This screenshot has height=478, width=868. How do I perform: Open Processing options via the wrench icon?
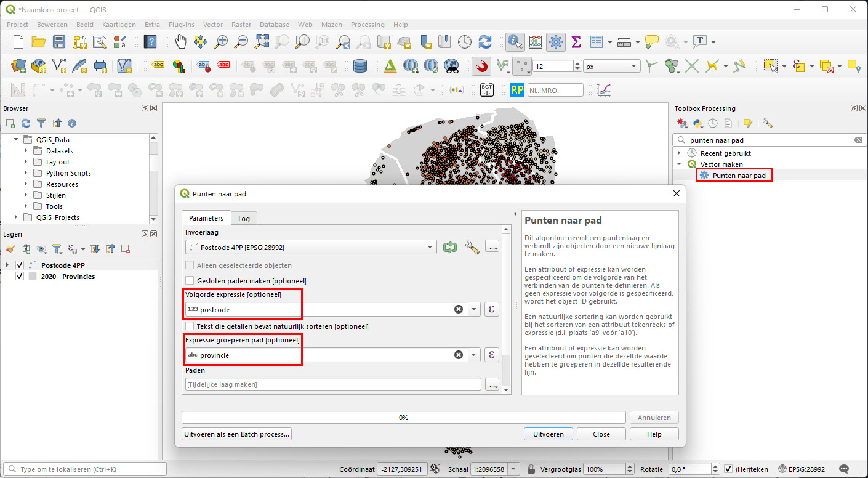click(767, 123)
